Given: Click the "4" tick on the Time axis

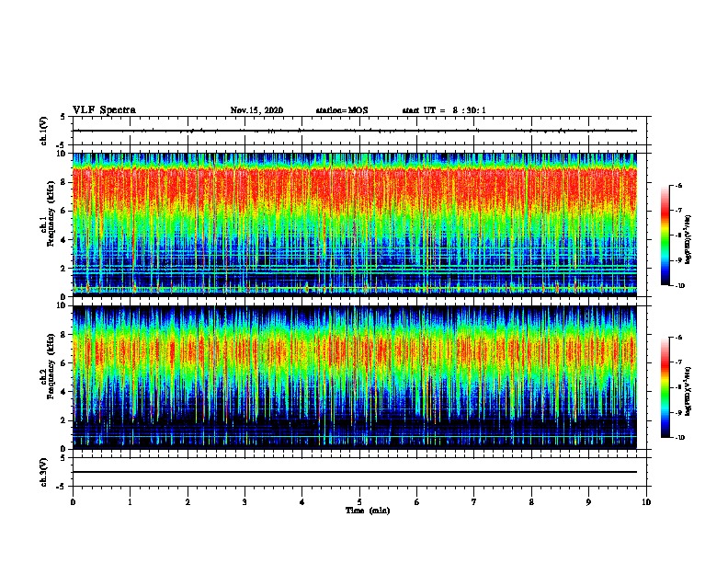Looking at the screenshot, I should click(x=302, y=502).
